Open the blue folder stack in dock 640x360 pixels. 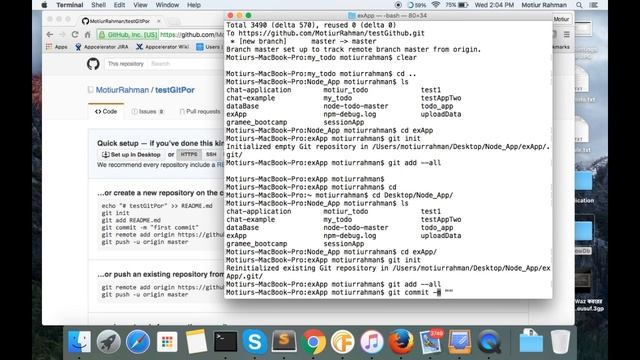click(531, 341)
